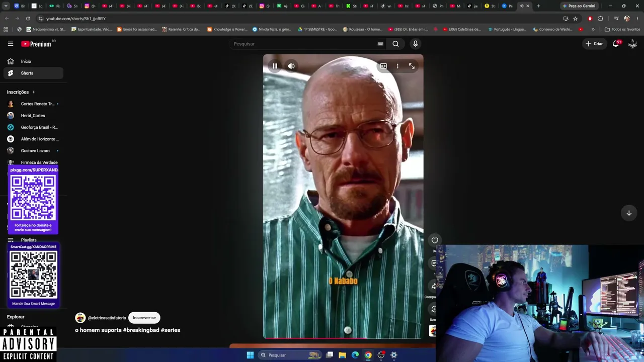Expand the Inscrições section
Screen dimensions: 644x362
21,92
